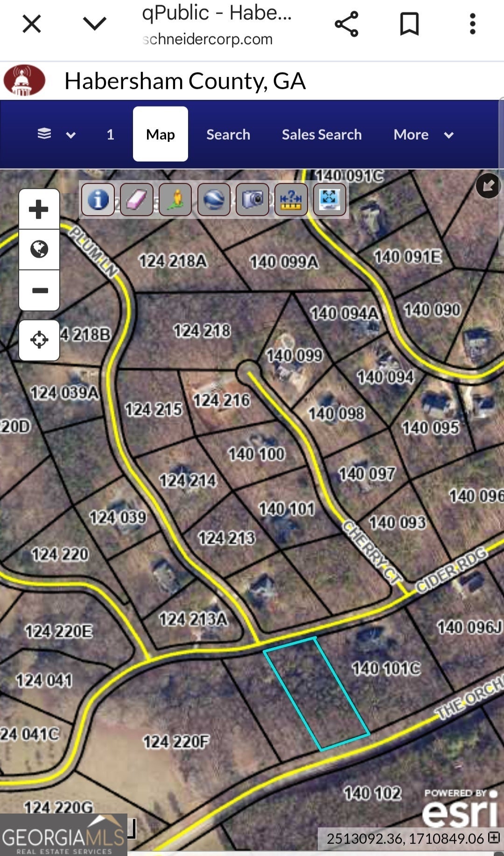Zoom in with the plus button
The height and width of the screenshot is (856, 504).
click(x=39, y=209)
